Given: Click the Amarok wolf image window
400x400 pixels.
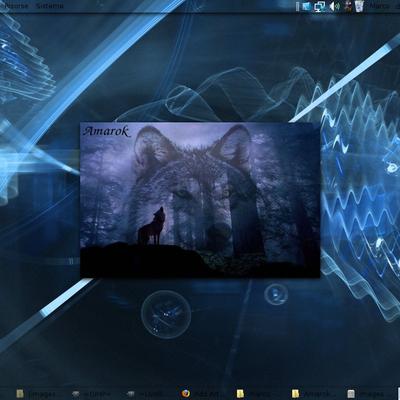Looking at the screenshot, I should click(x=200, y=200).
